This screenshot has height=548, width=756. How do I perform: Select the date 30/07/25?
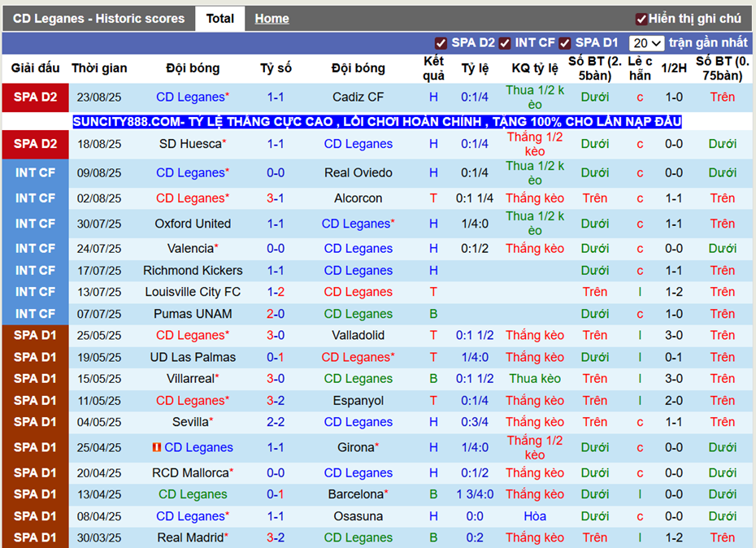tap(99, 224)
